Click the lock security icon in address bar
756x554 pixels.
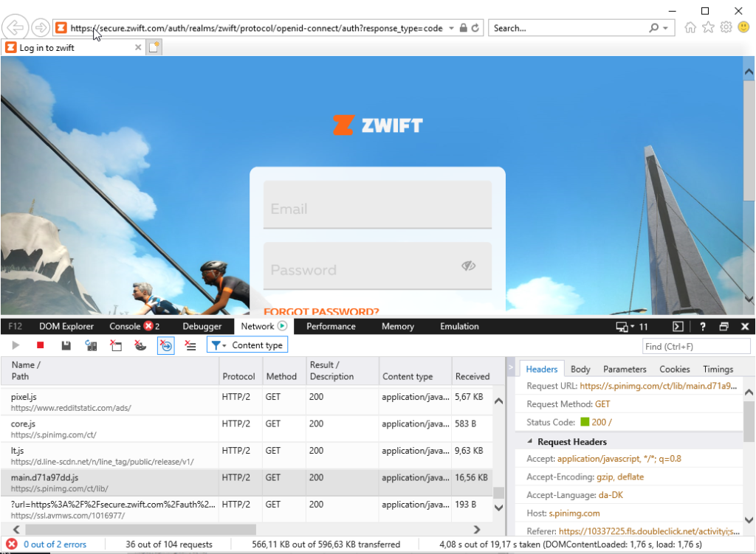[x=464, y=28]
